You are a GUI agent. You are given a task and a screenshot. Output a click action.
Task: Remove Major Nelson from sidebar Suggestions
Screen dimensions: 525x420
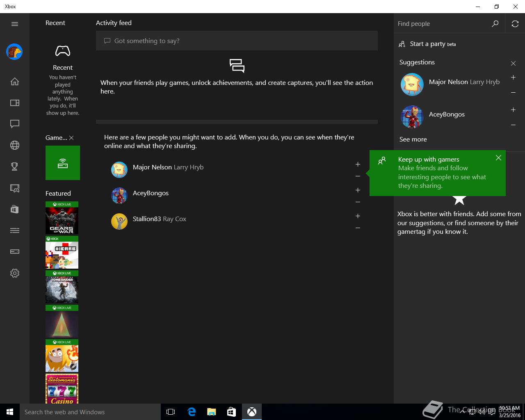tap(513, 92)
